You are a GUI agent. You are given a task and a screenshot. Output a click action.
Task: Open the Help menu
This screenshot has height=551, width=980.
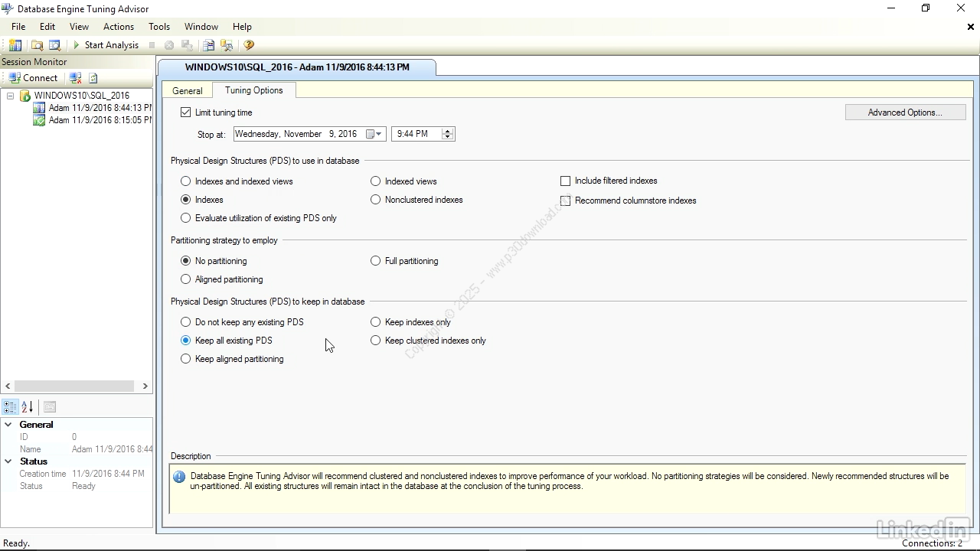pyautogui.click(x=242, y=27)
